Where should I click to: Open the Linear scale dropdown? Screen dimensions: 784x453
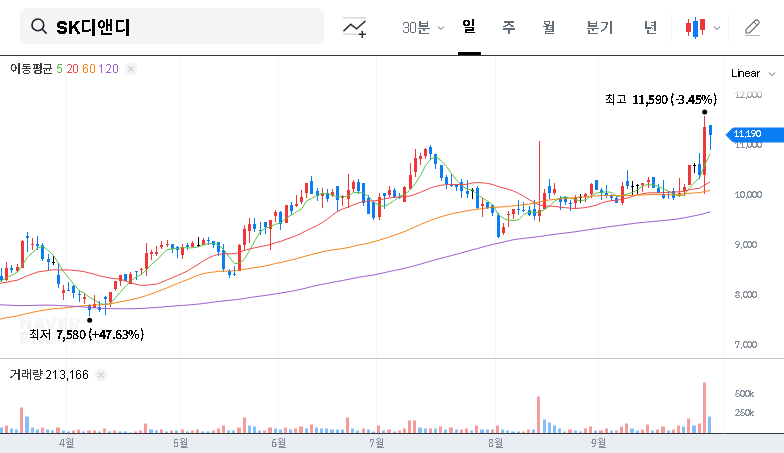point(752,73)
